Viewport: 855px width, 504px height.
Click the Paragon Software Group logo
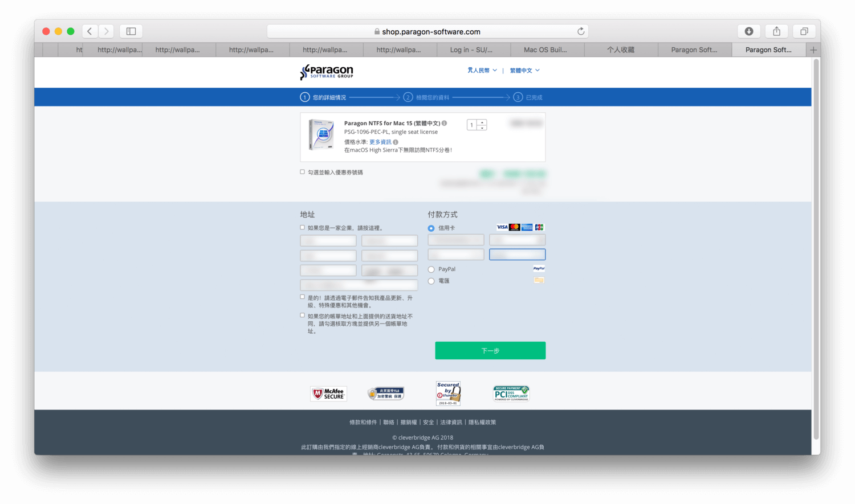click(x=327, y=72)
